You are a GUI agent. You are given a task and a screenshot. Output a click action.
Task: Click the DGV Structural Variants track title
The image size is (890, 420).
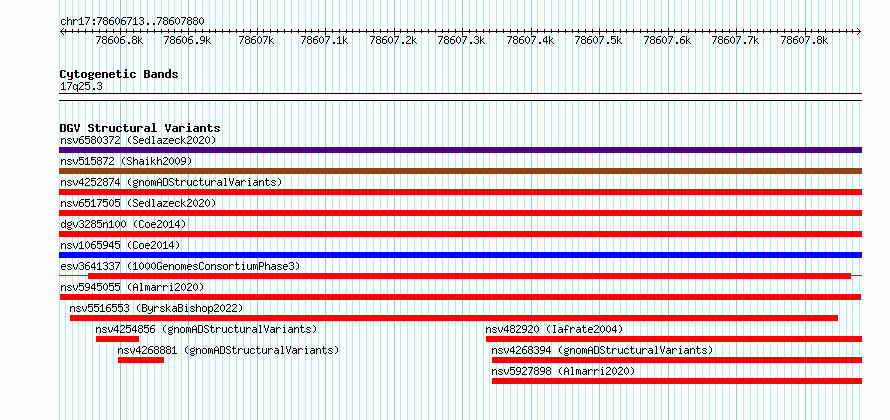click(x=140, y=128)
